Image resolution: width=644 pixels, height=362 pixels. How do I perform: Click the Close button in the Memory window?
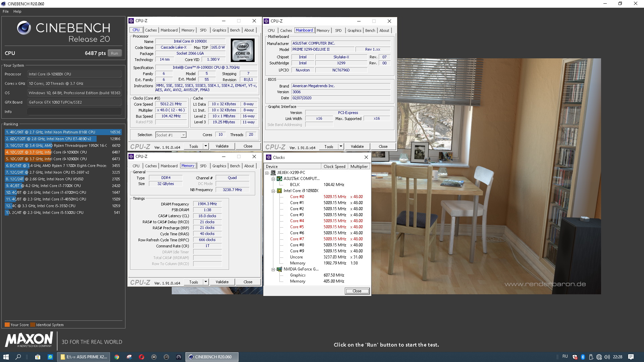tap(248, 282)
